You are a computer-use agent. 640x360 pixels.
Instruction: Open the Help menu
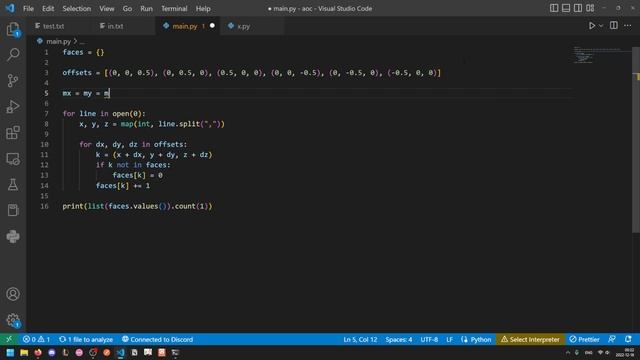[203, 9]
